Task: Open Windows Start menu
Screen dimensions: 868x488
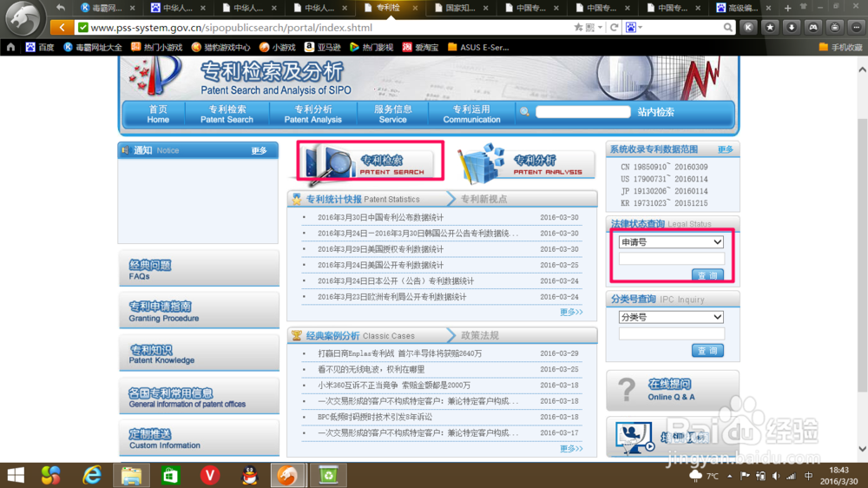Action: tap(16, 475)
